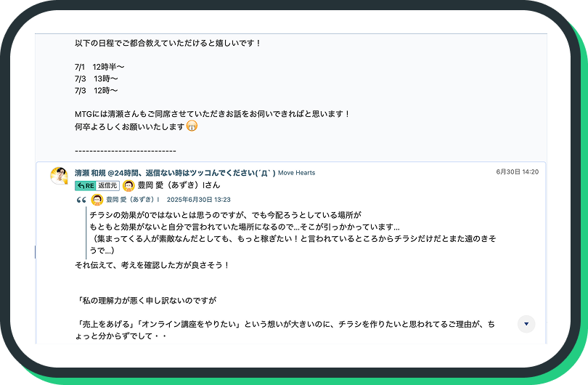The width and height of the screenshot is (588, 385).
Task: Click the text それ伝えて、考えを確認した方が良さそう！
Action: point(152,265)
